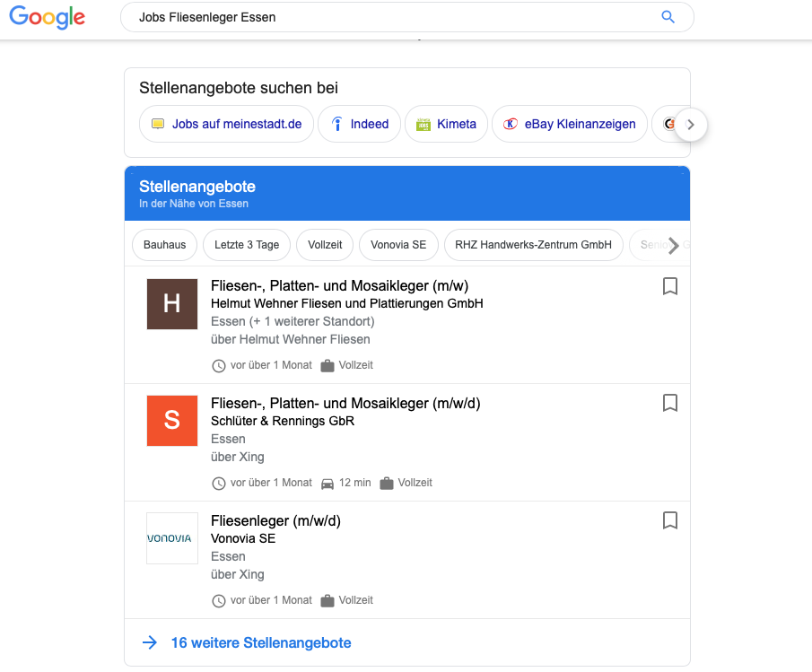The height and width of the screenshot is (672, 812).
Task: Bookmark the Schlüter & Rennings job listing
Action: click(670, 403)
